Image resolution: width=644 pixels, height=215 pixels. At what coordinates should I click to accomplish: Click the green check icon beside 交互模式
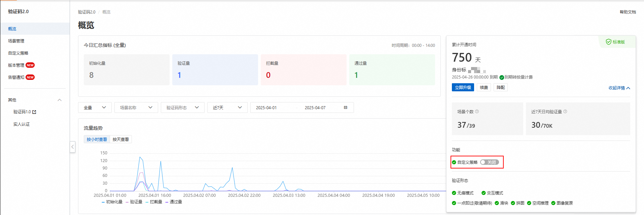coord(484,193)
